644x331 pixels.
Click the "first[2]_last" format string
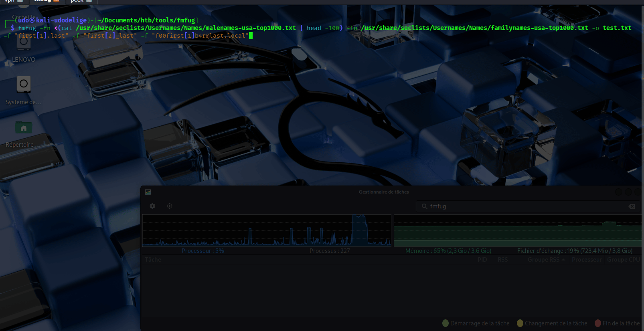[x=110, y=36]
